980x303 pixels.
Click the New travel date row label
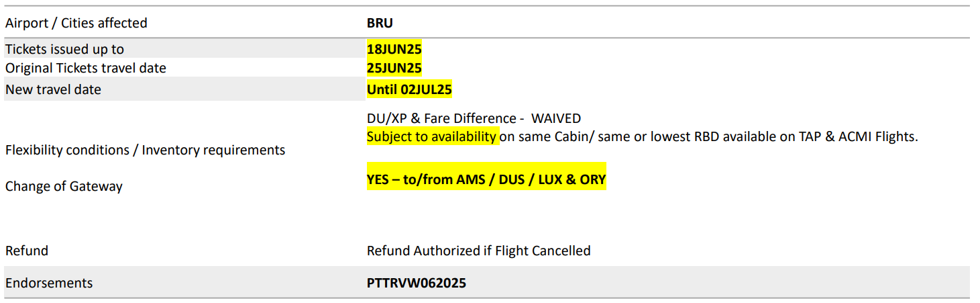53,89
